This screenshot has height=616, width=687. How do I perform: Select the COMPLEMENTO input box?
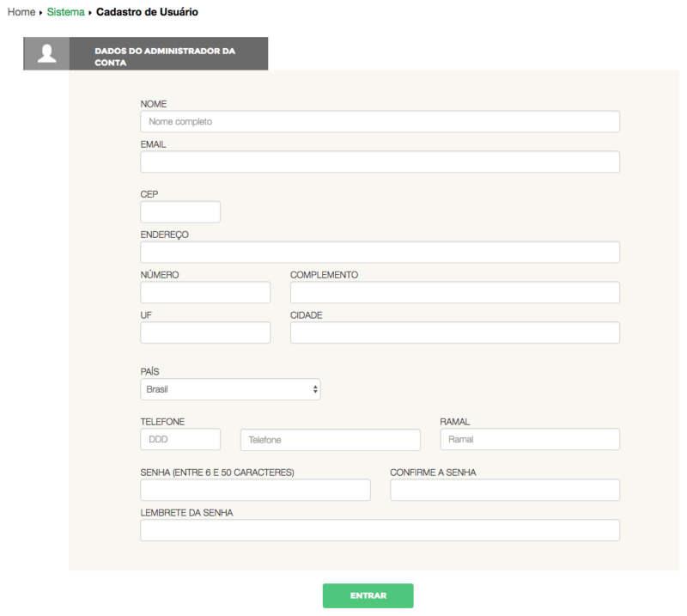[454, 292]
